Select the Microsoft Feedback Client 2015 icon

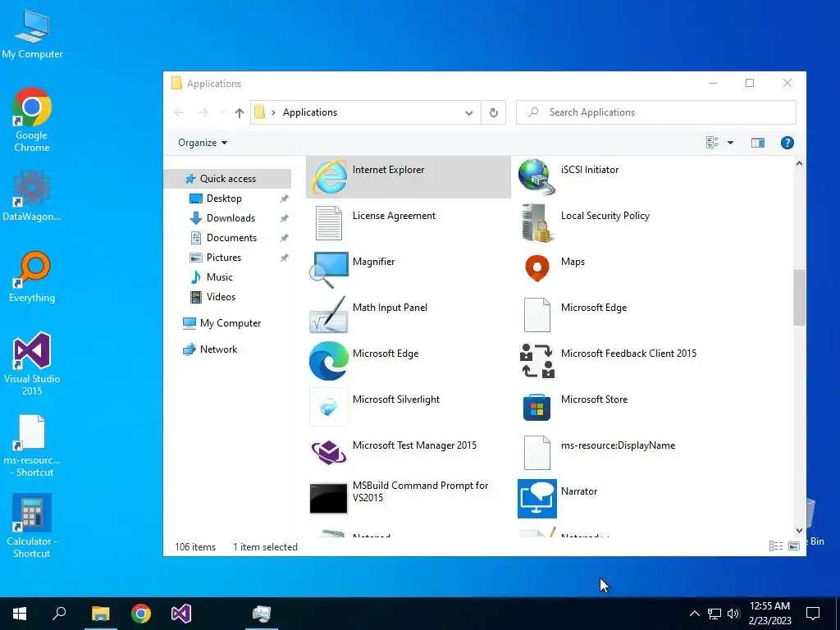536,361
